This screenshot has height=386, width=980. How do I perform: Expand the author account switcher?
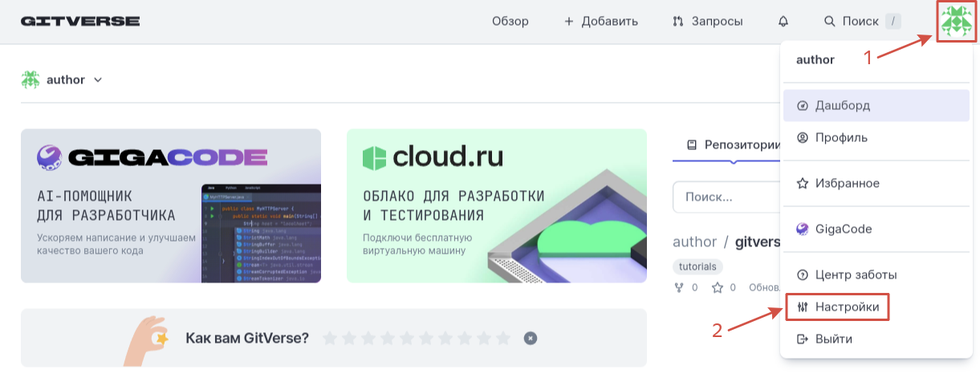(98, 79)
